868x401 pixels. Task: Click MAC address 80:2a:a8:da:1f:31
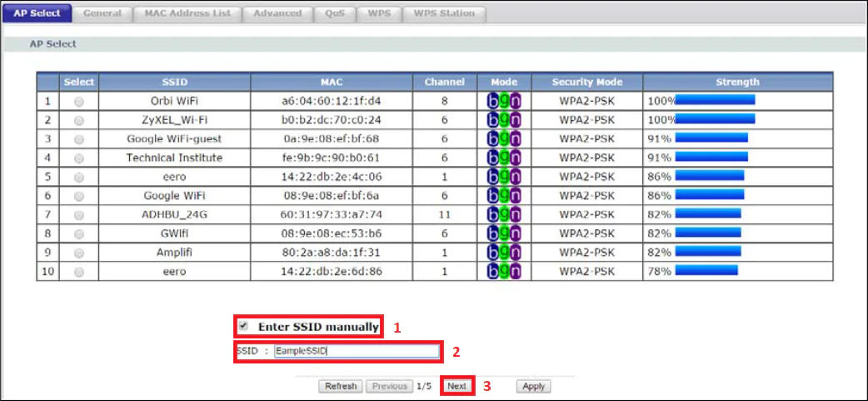(x=332, y=253)
